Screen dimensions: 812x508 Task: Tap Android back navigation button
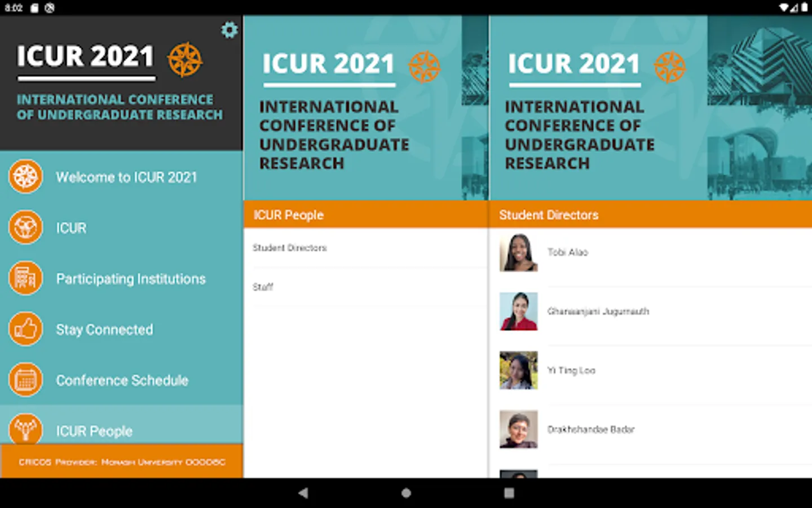[303, 493]
